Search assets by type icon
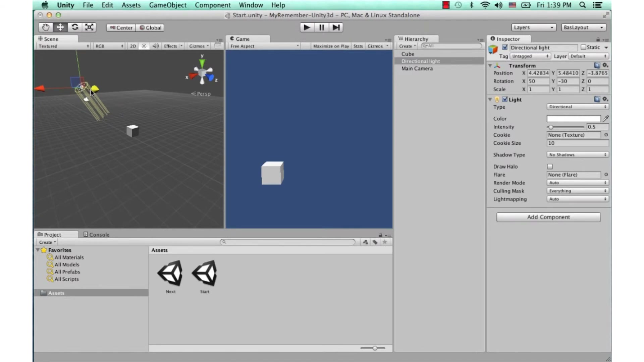This screenshot has height=362, width=644. [365, 242]
